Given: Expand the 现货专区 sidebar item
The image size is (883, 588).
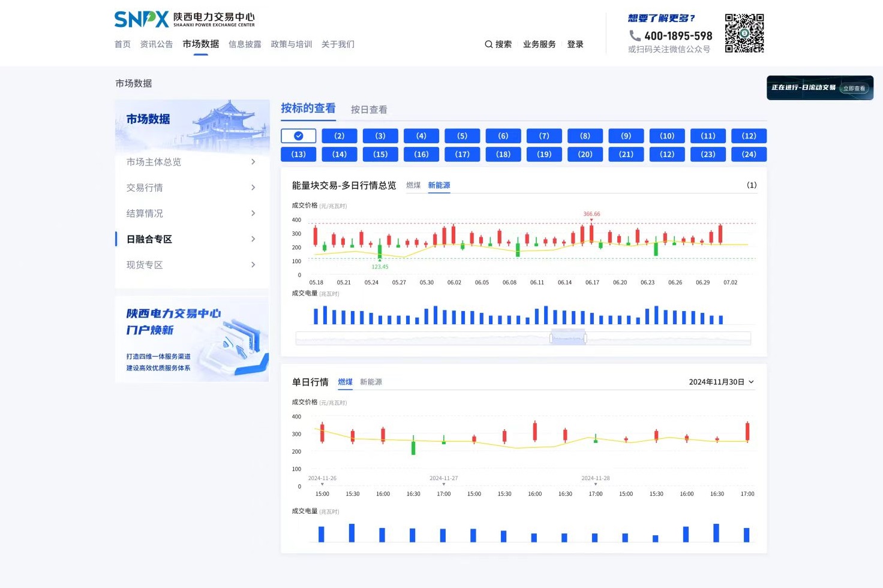Looking at the screenshot, I should [x=192, y=265].
